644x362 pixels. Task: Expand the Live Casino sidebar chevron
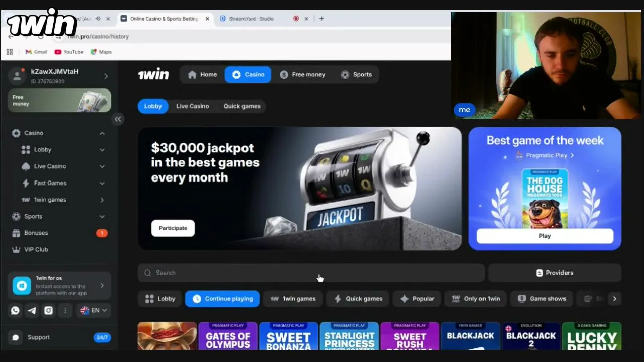[x=102, y=166]
